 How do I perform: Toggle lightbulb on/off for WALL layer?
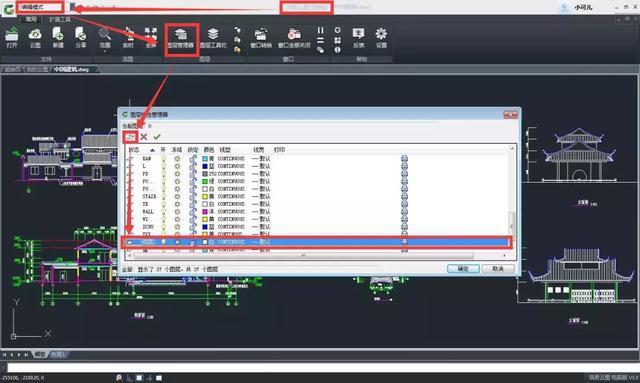coord(163,212)
